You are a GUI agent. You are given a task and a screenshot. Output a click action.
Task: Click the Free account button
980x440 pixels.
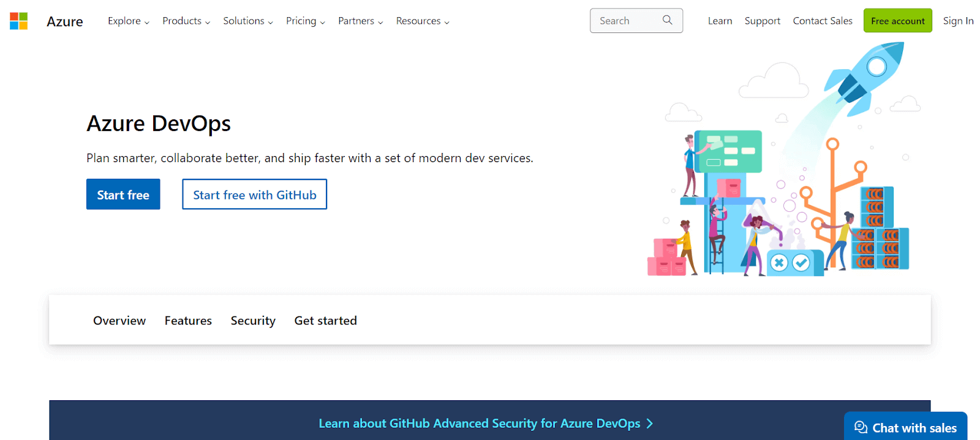[x=897, y=20]
